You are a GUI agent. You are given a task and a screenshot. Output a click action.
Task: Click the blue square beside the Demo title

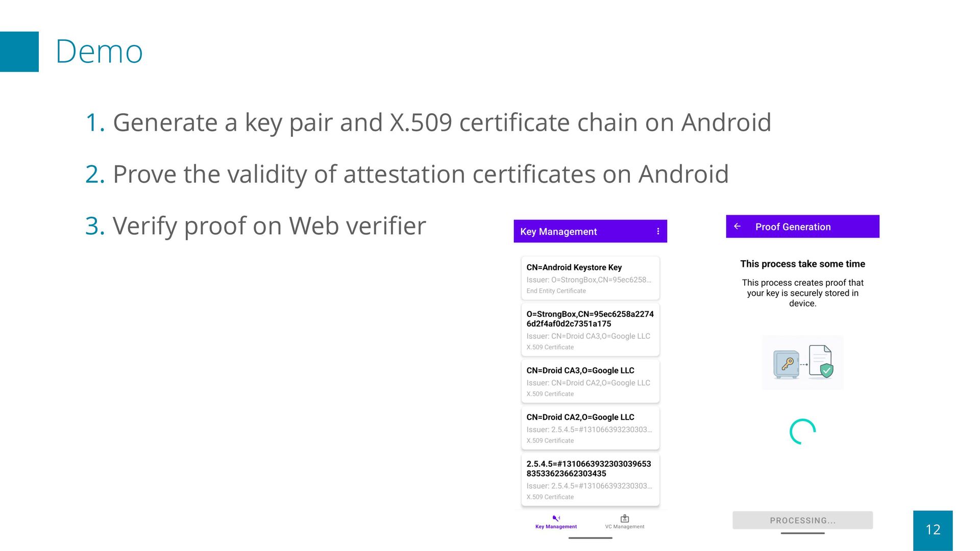point(19,52)
